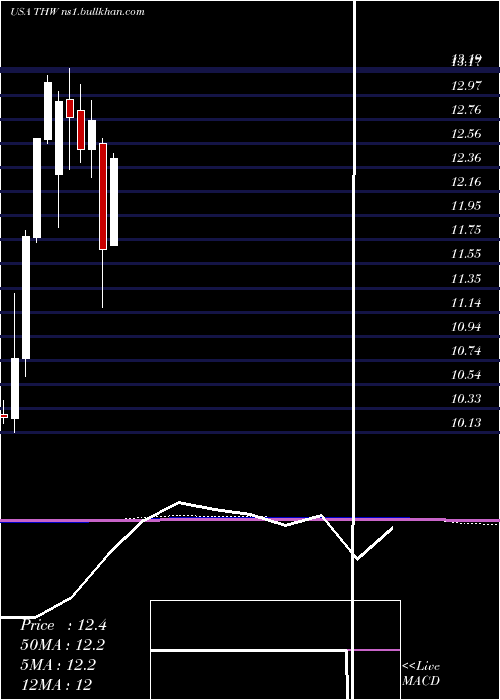The height and width of the screenshot is (700, 500).
Task: Click the last white candlestick on the chart
Action: (114, 202)
